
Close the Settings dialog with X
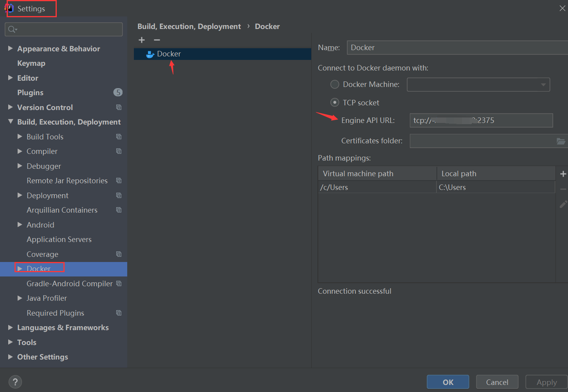pyautogui.click(x=562, y=8)
